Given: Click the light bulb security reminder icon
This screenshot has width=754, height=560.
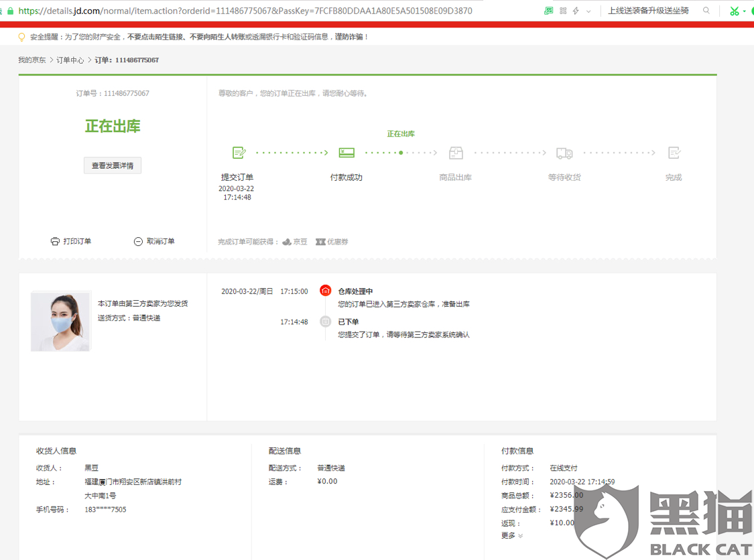Looking at the screenshot, I should [21, 37].
